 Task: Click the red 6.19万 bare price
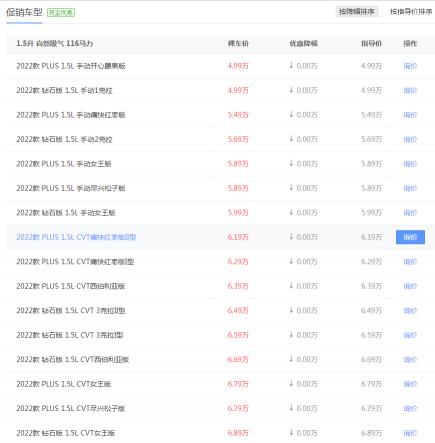pos(238,237)
